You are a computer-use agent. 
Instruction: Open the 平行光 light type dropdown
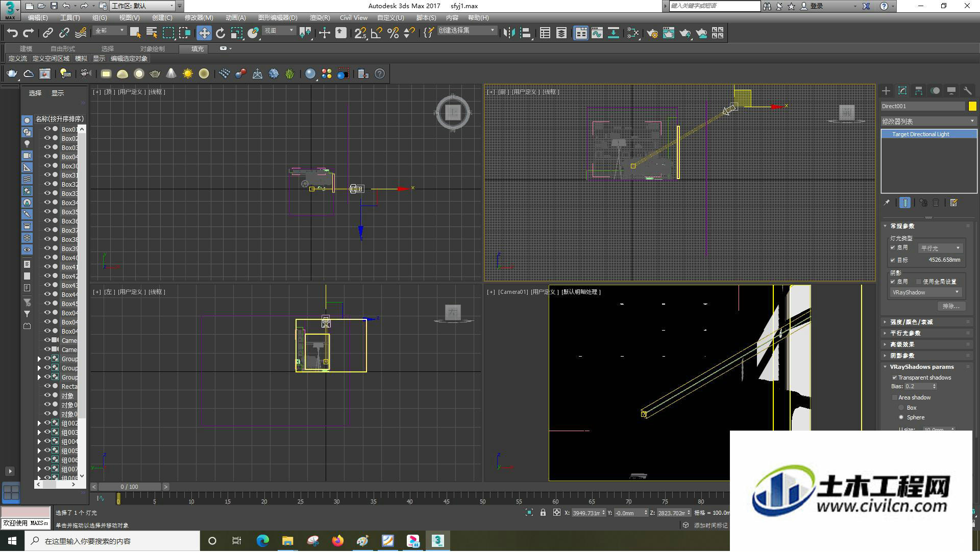pyautogui.click(x=940, y=248)
